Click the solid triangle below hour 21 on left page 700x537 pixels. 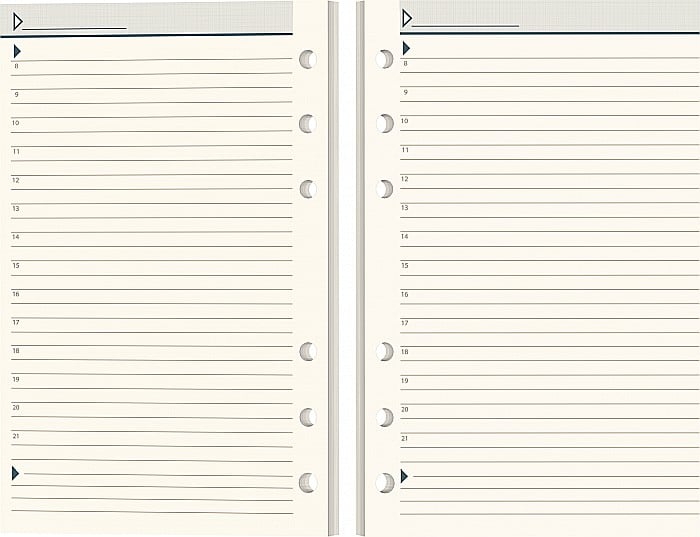pyautogui.click(x=15, y=473)
